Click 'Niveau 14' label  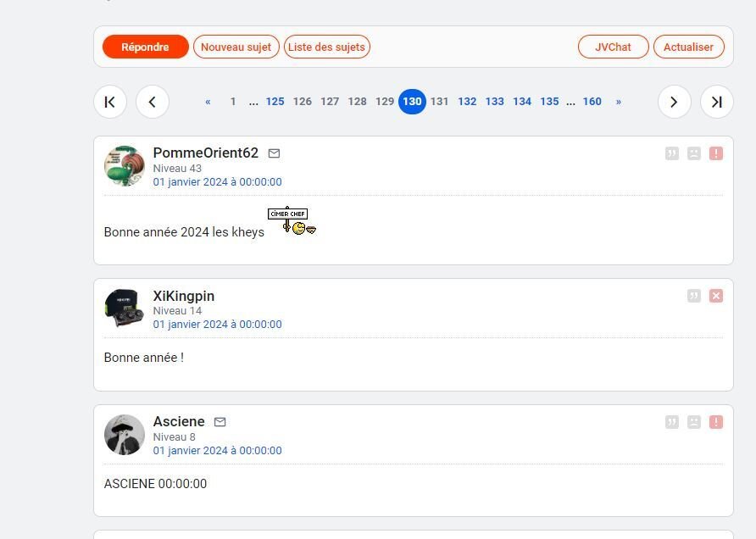click(177, 310)
